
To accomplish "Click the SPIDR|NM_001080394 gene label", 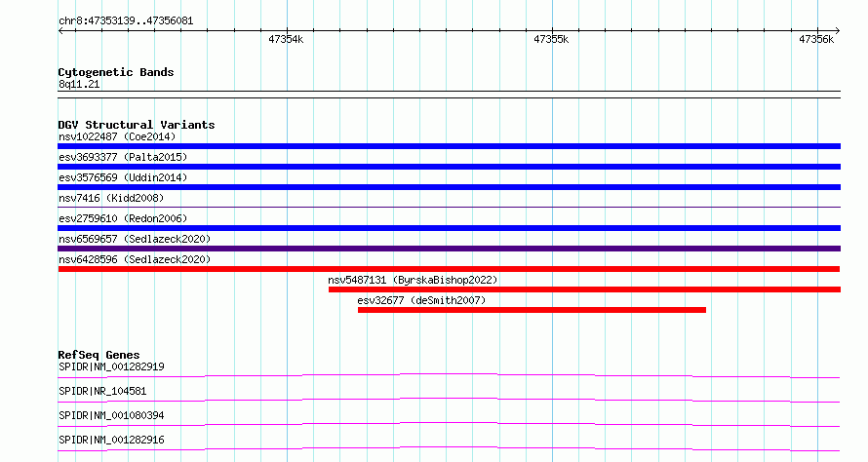I will click(111, 415).
